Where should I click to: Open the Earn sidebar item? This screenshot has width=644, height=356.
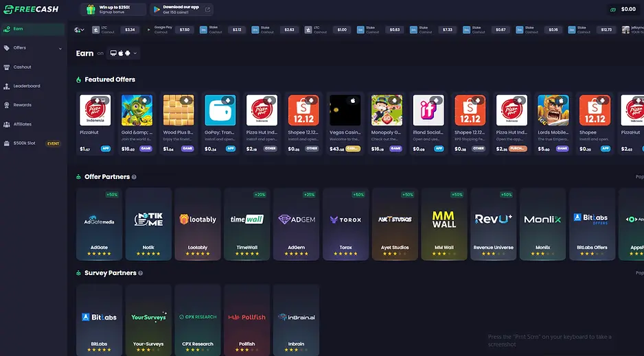[33, 29]
